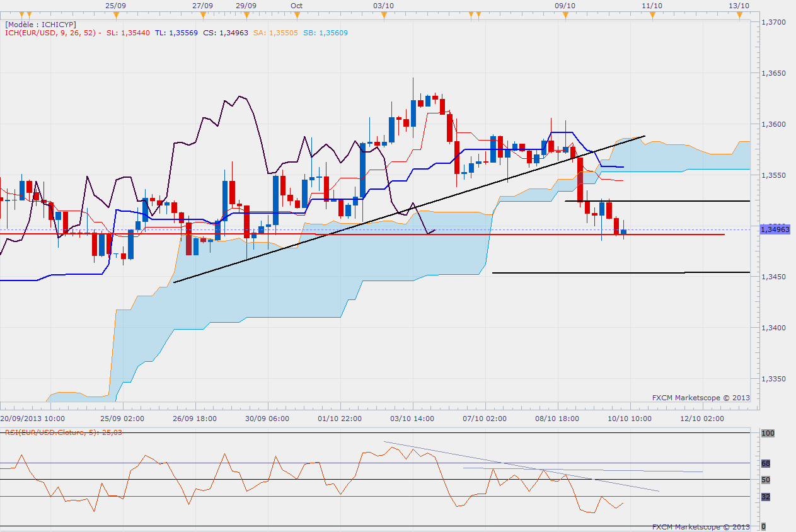
Task: Click the orange event marker under 11/10
Action: pos(652,14)
